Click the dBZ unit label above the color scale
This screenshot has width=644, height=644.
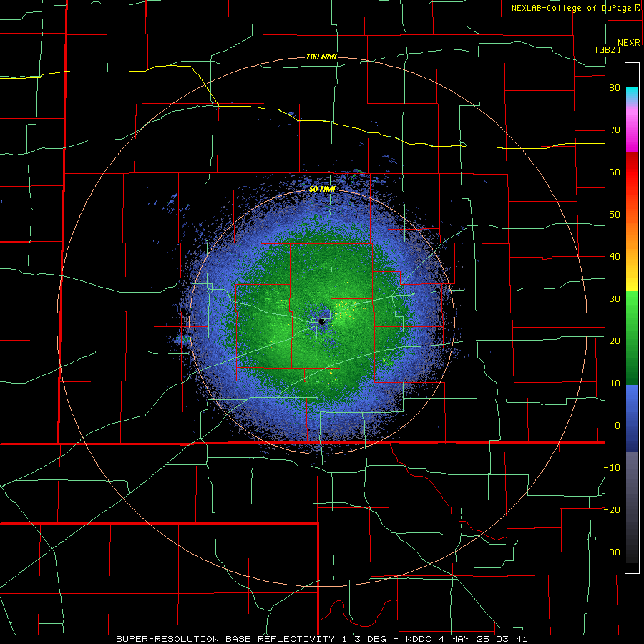608,49
